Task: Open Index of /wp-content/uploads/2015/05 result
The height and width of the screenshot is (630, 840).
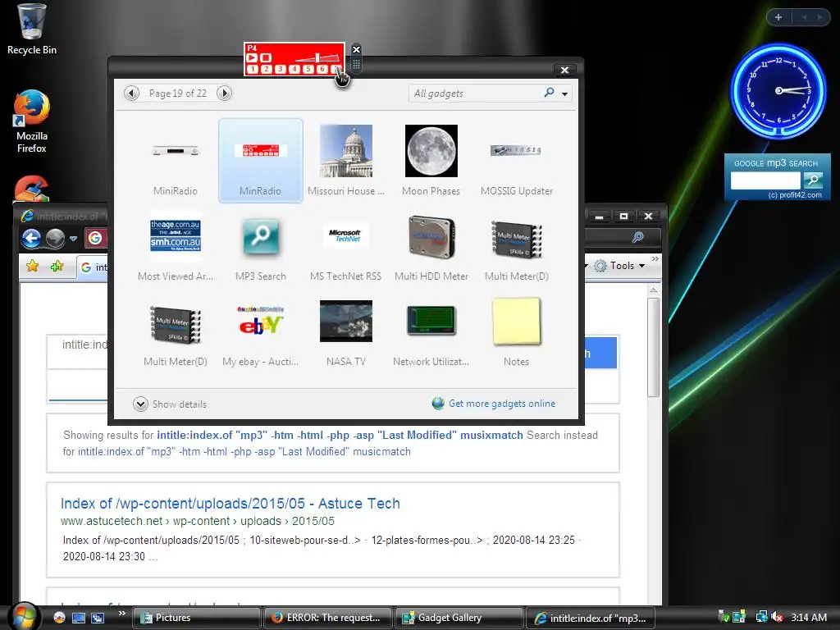Action: coord(231,504)
